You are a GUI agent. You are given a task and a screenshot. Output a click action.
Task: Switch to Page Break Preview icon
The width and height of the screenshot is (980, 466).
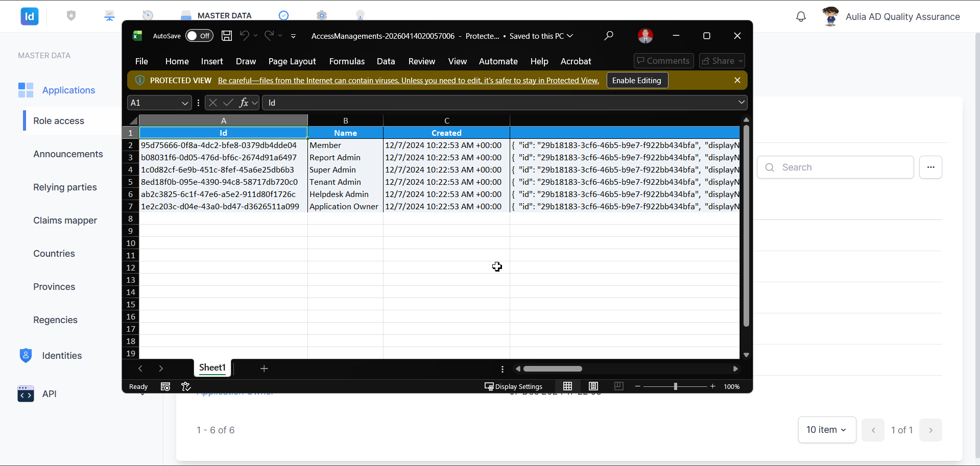(x=619, y=386)
